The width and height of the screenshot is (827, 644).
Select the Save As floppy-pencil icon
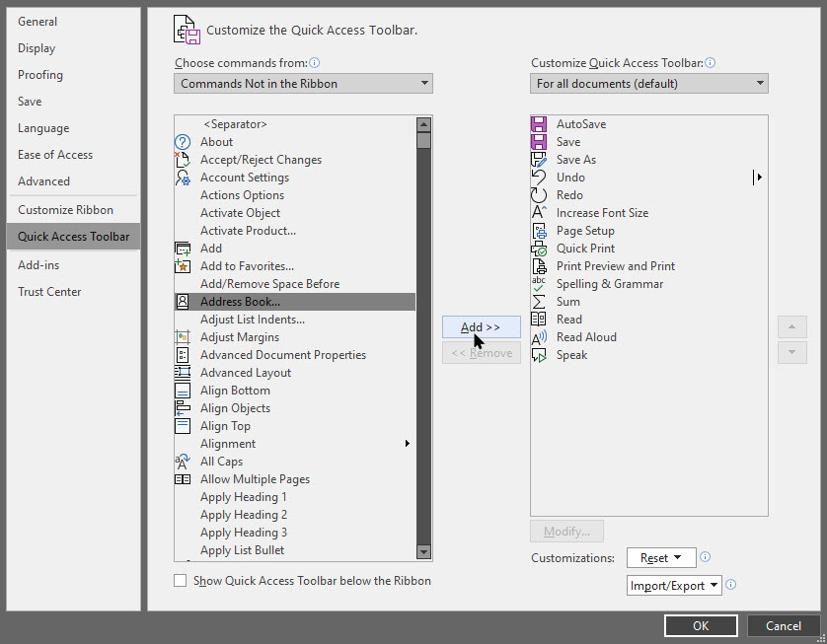[539, 160]
